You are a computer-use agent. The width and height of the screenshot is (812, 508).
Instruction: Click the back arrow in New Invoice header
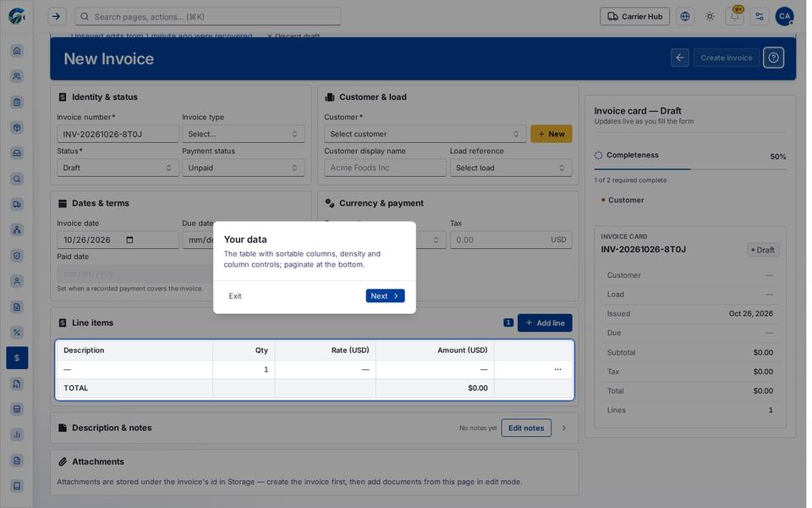click(680, 58)
